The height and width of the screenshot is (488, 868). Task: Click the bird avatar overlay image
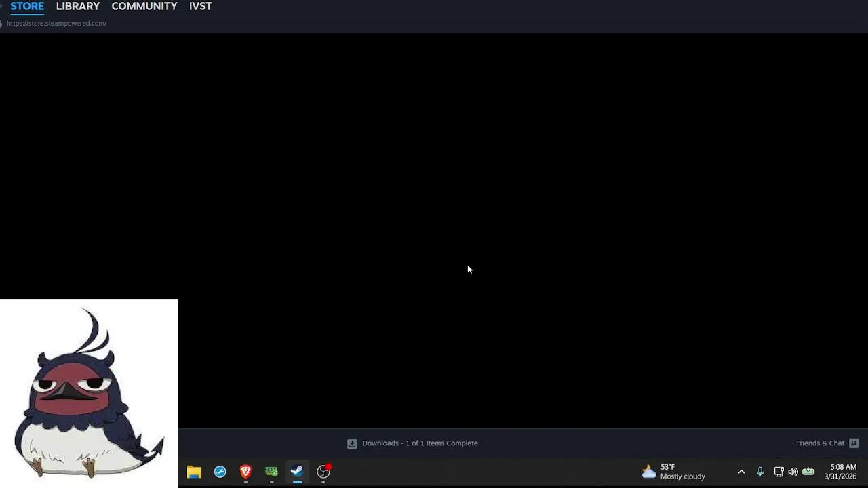point(89,393)
